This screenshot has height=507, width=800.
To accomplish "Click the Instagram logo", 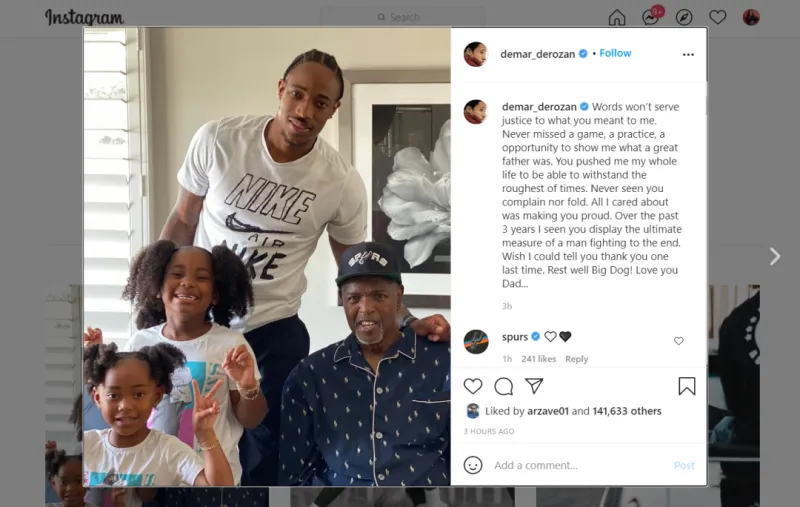I will (x=84, y=18).
